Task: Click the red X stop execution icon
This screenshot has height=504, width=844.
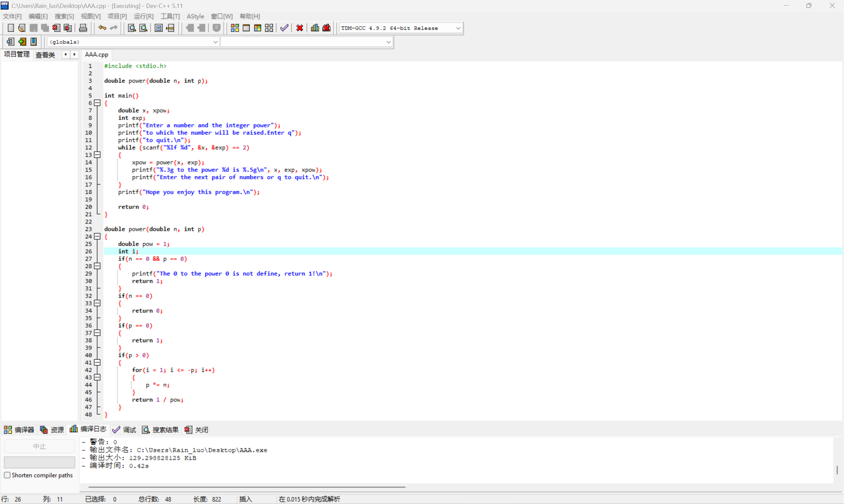Action: point(300,28)
